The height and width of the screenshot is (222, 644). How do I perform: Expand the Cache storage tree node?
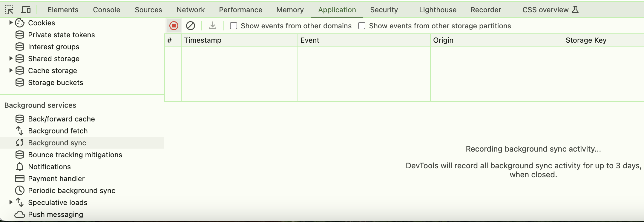pos(11,70)
